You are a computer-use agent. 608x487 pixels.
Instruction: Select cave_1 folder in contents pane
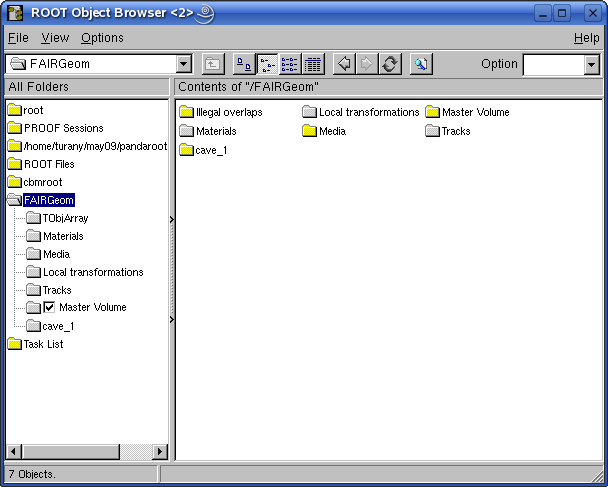[x=210, y=151]
